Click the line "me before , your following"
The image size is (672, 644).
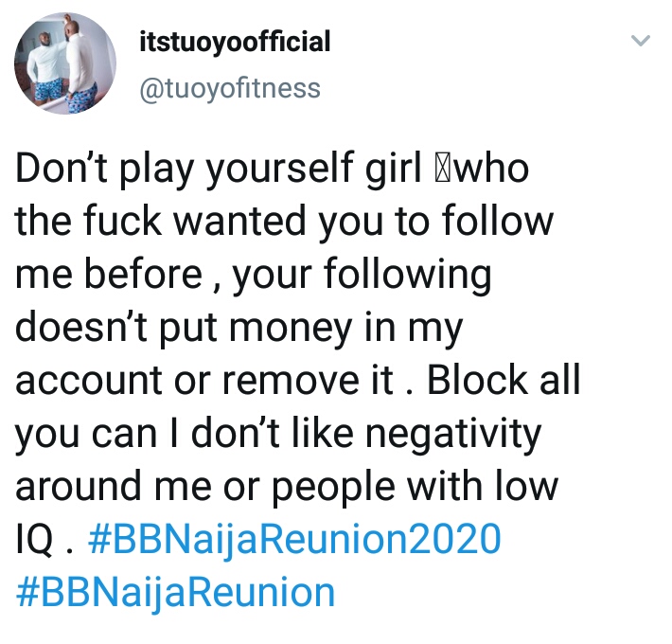coord(254,275)
